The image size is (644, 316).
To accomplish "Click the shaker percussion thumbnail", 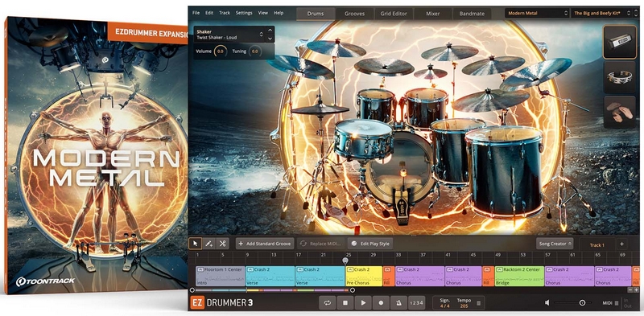I will (x=620, y=42).
